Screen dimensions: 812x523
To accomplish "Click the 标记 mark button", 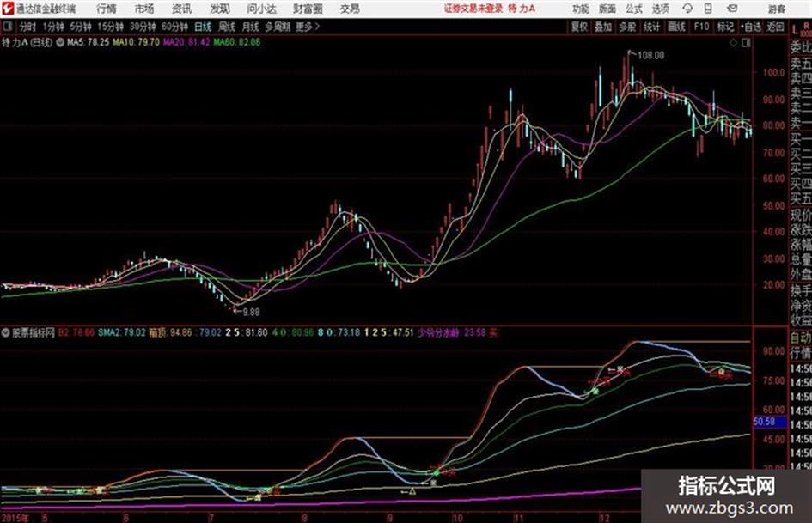I will [725, 27].
